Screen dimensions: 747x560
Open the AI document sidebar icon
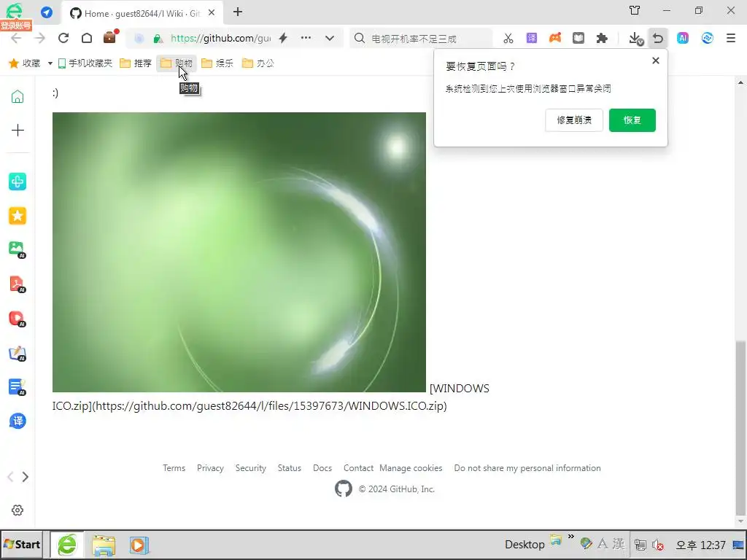tap(18, 387)
